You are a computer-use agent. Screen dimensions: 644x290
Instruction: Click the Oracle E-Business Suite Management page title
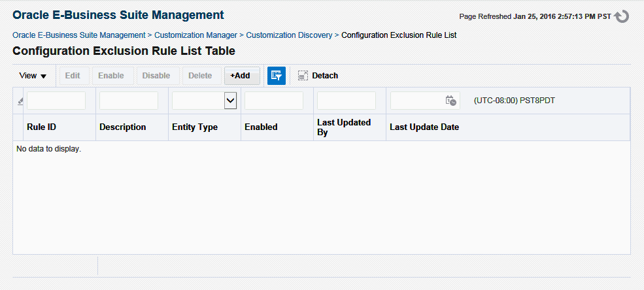118,15
